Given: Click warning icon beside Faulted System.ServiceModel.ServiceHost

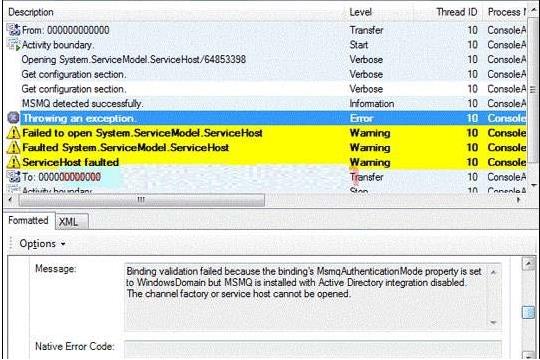Looking at the screenshot, I should point(13,147).
